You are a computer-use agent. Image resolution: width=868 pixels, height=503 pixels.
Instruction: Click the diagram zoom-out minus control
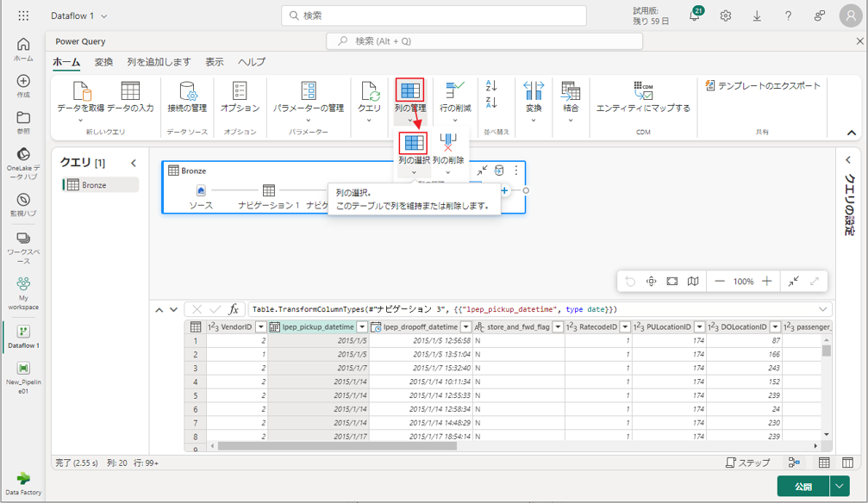pyautogui.click(x=720, y=282)
